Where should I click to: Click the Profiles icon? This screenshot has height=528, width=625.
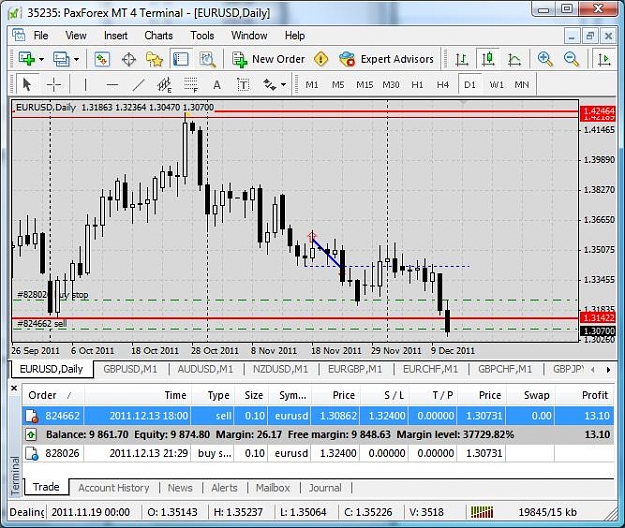[61, 59]
